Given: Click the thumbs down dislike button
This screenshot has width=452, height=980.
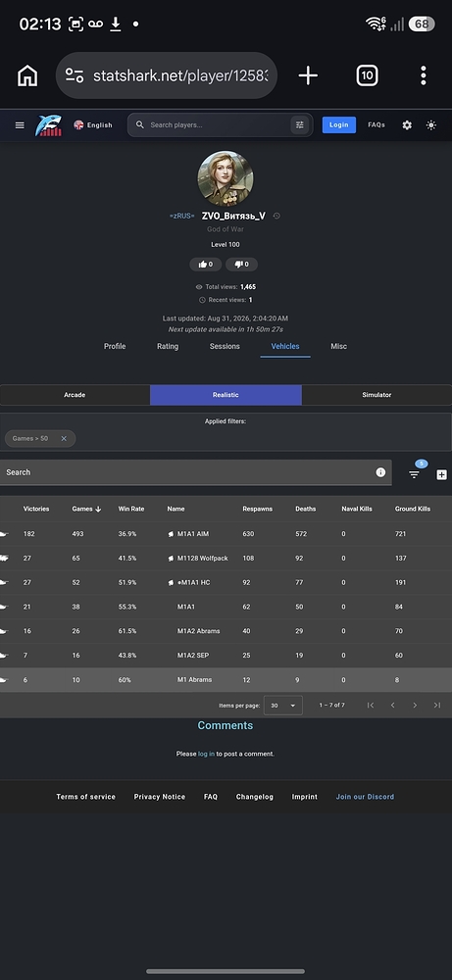Looking at the screenshot, I should click(x=241, y=265).
